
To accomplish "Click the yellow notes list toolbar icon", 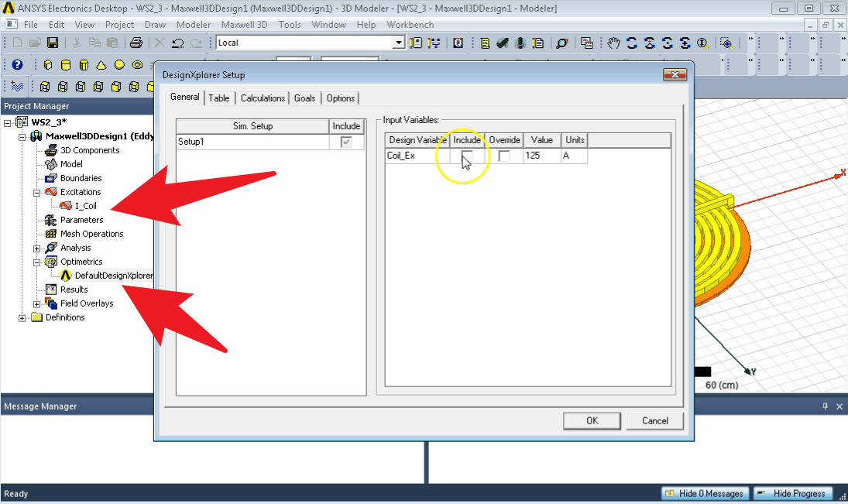I will click(x=485, y=43).
